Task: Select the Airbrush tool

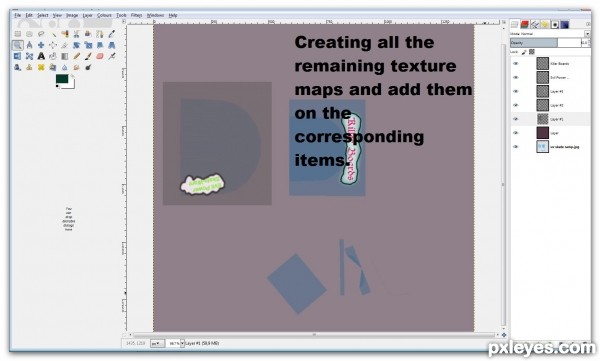Action: (x=111, y=56)
